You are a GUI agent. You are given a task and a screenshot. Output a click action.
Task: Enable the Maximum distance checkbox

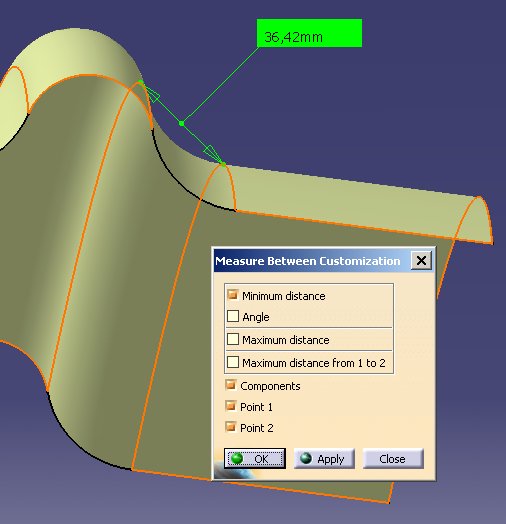coord(233,339)
